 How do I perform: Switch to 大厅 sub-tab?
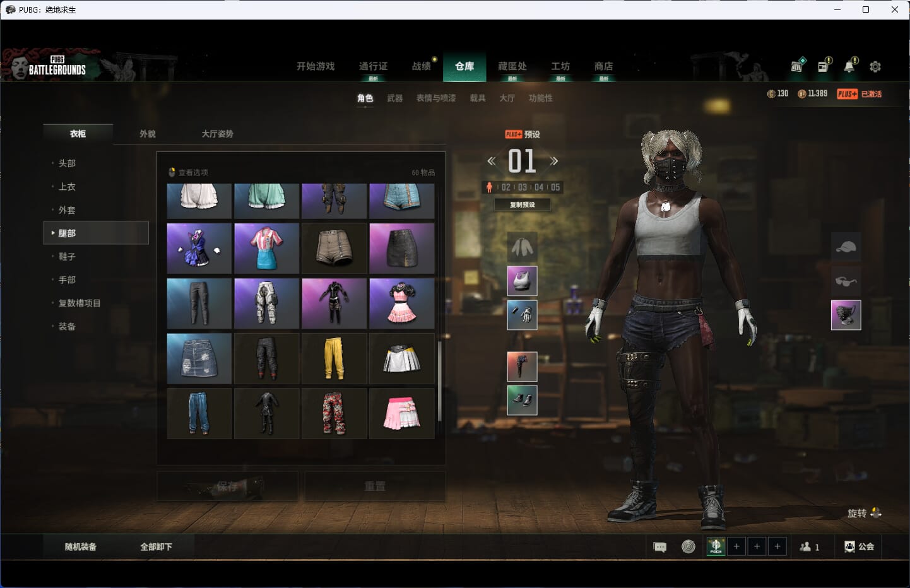tap(507, 98)
